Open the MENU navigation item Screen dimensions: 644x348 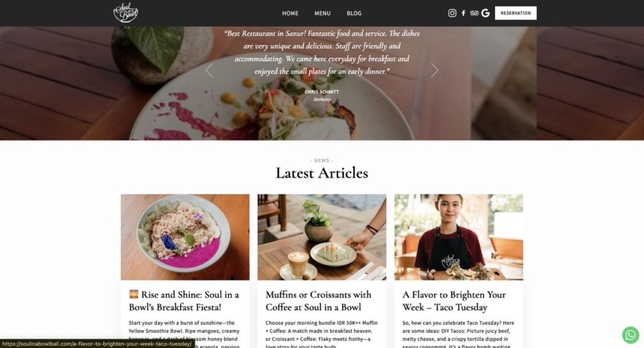[x=323, y=13]
